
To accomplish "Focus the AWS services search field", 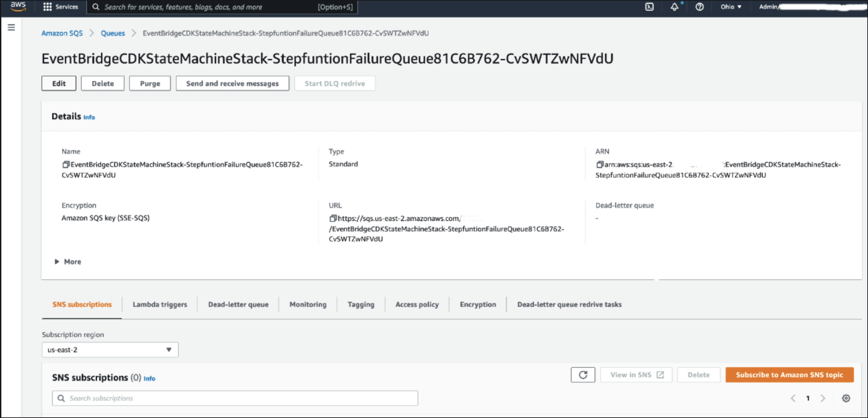I will tap(223, 7).
